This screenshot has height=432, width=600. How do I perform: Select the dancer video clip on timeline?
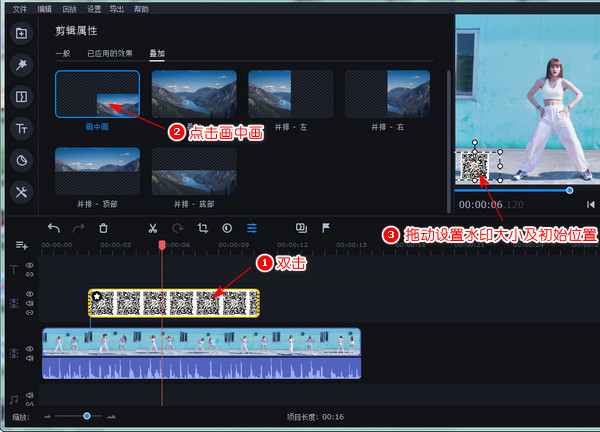coord(202,342)
